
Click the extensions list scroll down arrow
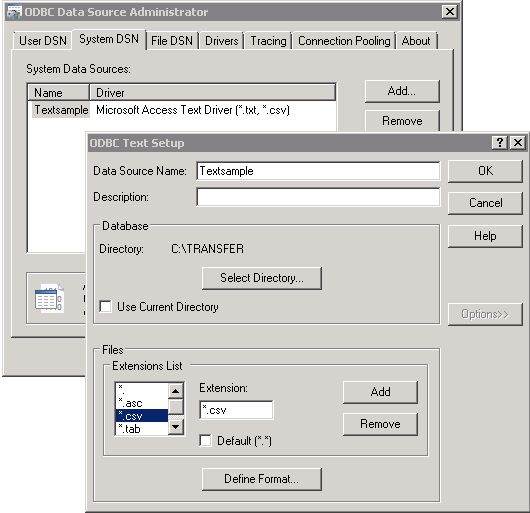[x=175, y=427]
